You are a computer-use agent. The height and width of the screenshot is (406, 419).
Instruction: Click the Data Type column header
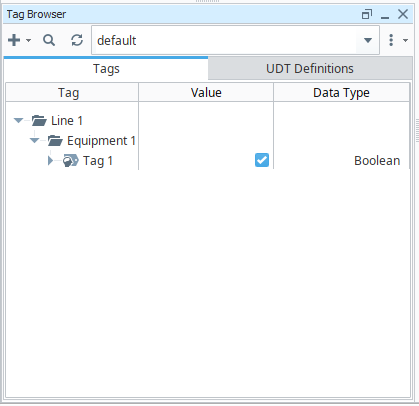[x=341, y=92]
